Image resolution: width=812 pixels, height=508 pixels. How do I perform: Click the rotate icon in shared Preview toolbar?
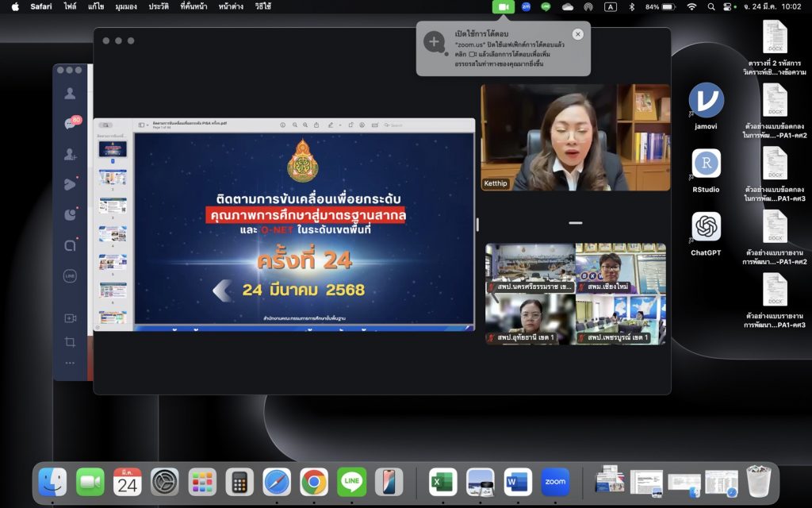pyautogui.click(x=351, y=125)
